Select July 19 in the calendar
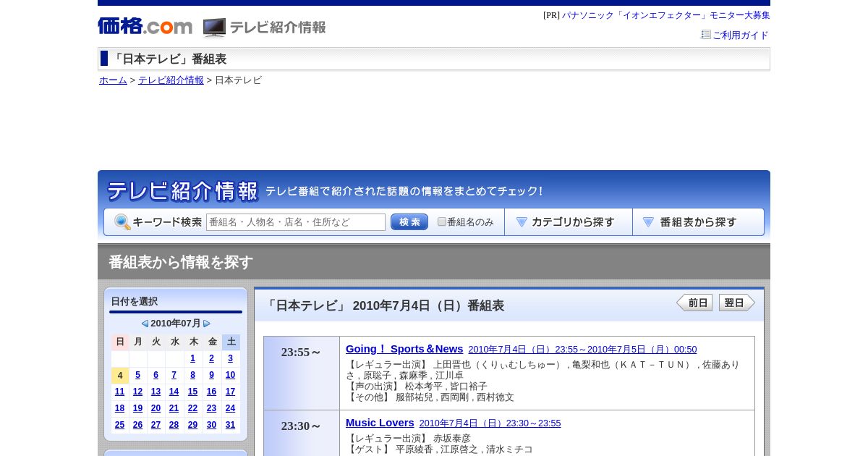The width and height of the screenshot is (868, 456). pos(137,408)
